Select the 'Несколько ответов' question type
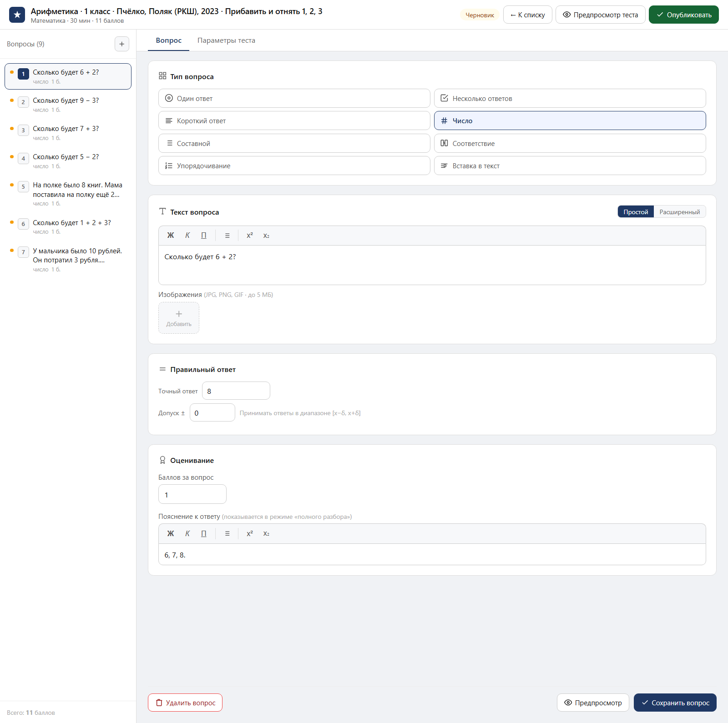The height and width of the screenshot is (723, 728). click(570, 98)
